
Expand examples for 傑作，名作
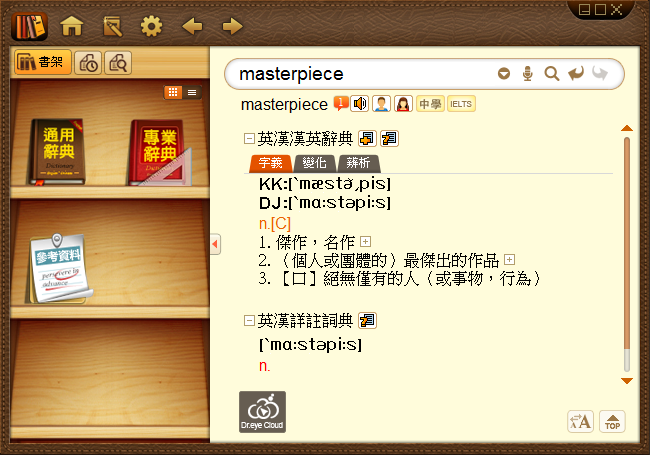coord(365,241)
